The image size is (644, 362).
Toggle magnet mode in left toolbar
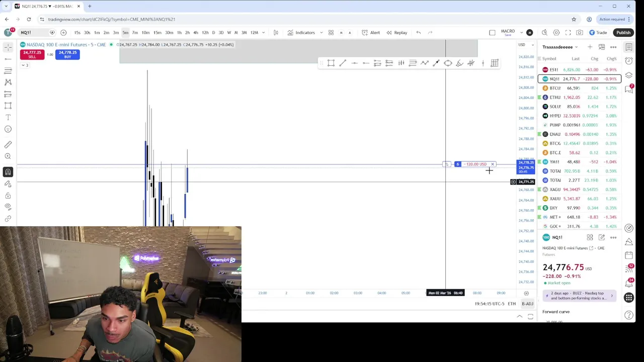coord(8,172)
